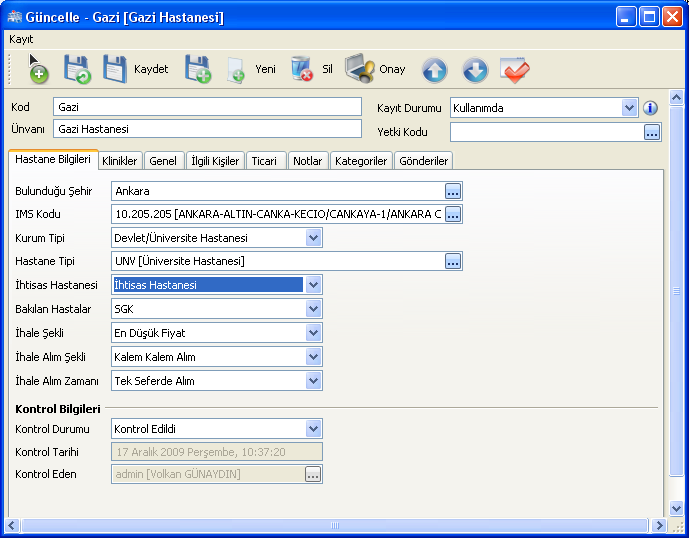Click the Kaydet save button
689x538 pixels.
(135, 69)
